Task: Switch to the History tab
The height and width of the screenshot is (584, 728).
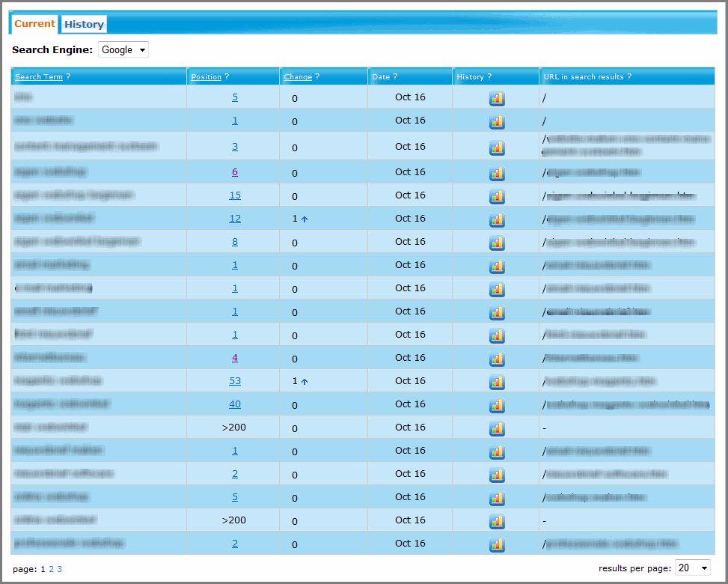Action: point(84,25)
